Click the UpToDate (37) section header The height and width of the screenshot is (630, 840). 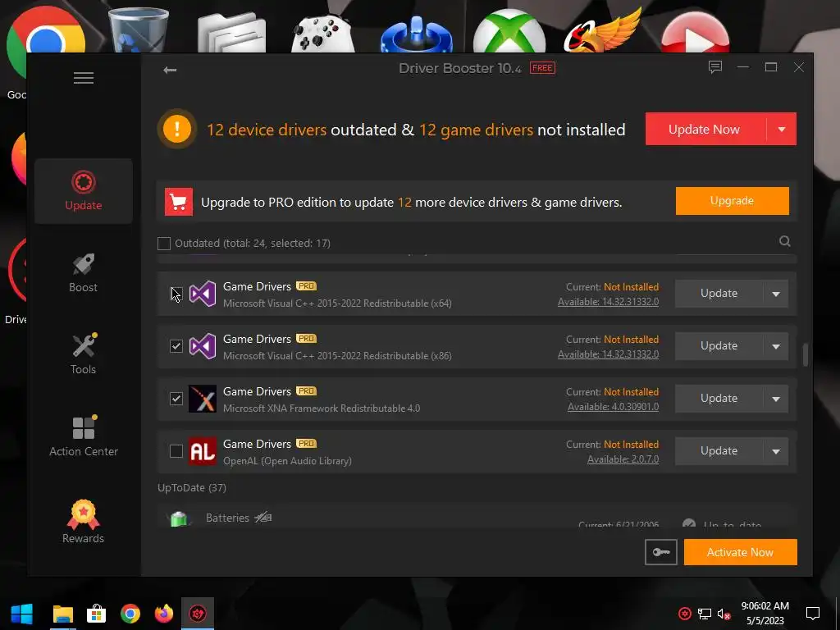(192, 488)
